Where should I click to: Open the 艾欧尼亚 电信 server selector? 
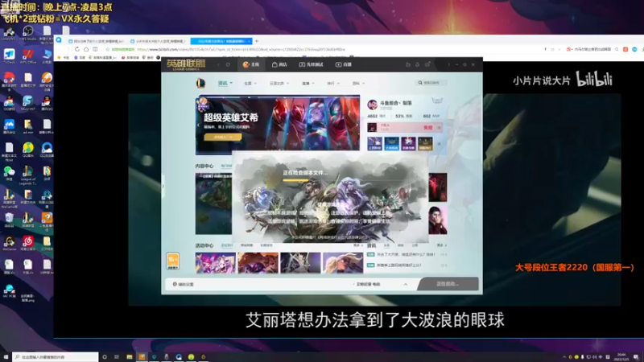(369, 284)
